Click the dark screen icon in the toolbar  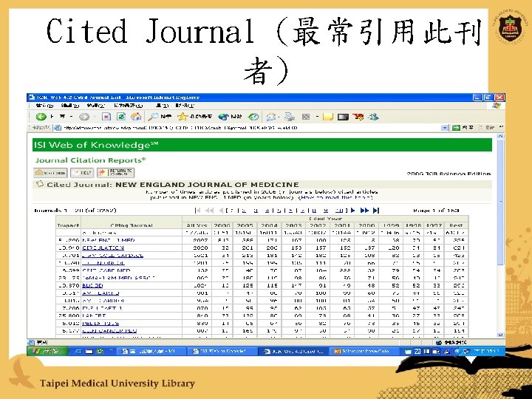coord(343,117)
